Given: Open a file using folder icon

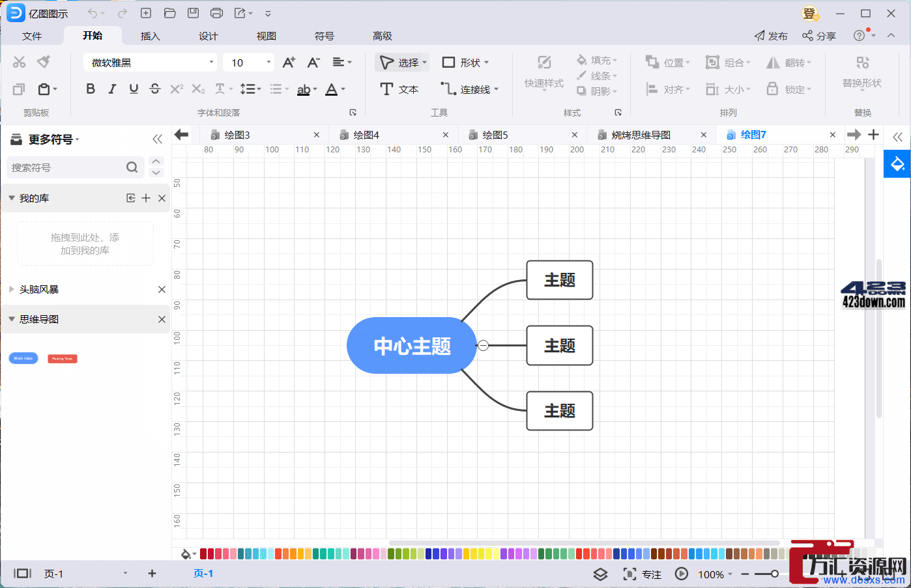Looking at the screenshot, I should coord(170,13).
